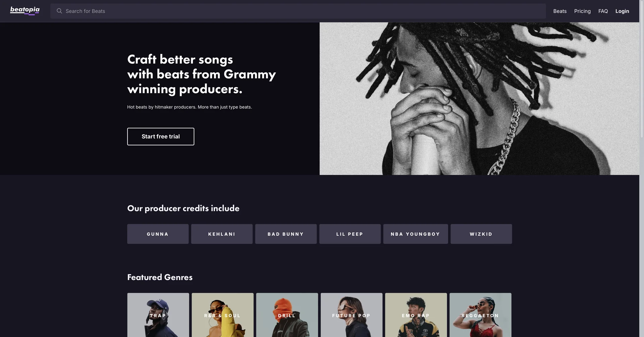Screen dimensions: 644x337
Task: Select the LIL PEEP credit tile
Action: click(350, 234)
